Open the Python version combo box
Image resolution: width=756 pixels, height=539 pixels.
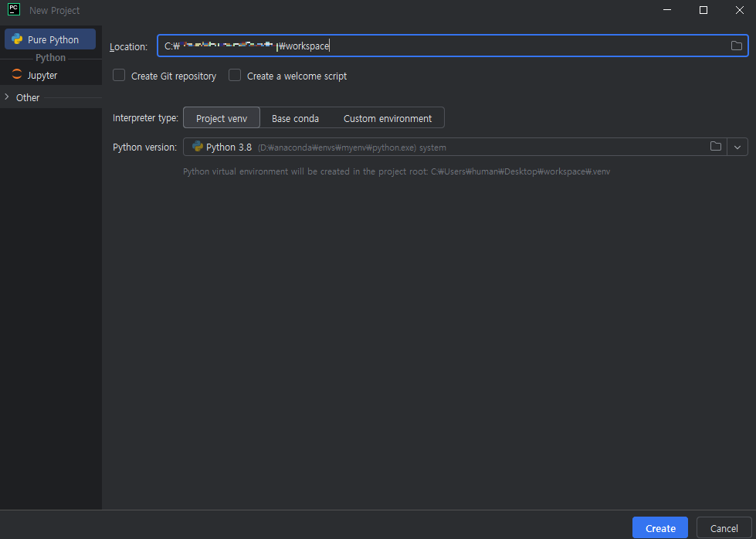(466, 147)
